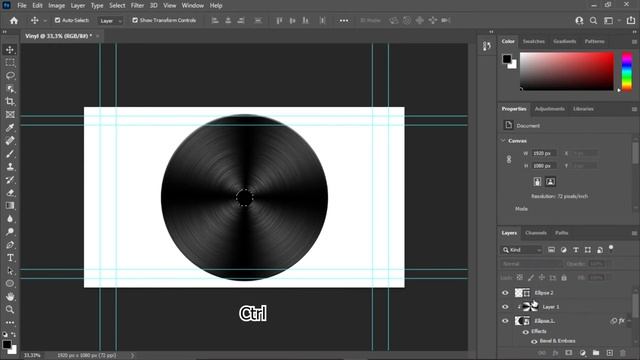
Task: Open the Layers panel menu
Action: [634, 233]
